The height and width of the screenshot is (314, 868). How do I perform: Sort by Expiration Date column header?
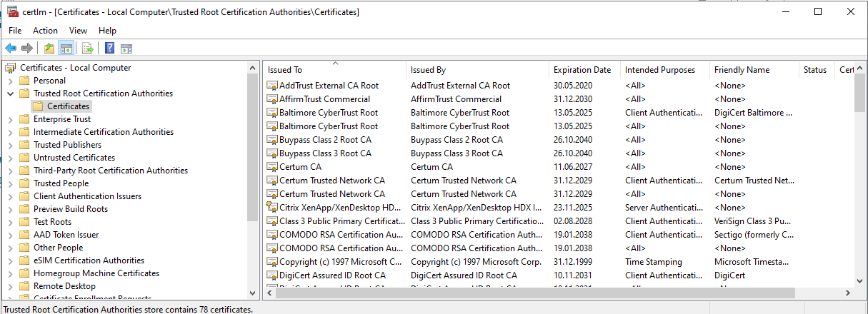tap(584, 70)
